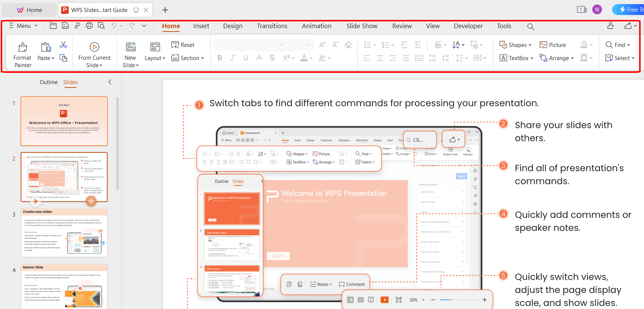Select slide 1 Welcome thumbnail
This screenshot has height=309, width=644.
pyautogui.click(x=64, y=121)
